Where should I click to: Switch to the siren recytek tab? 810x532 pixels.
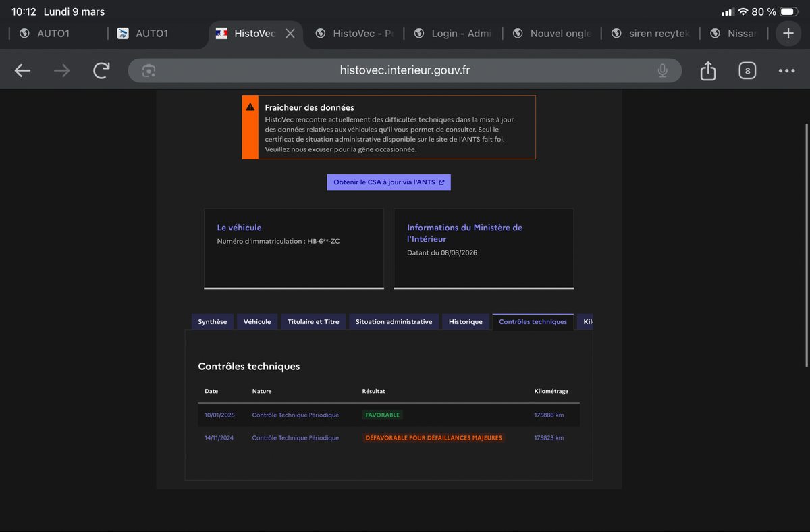(650, 33)
